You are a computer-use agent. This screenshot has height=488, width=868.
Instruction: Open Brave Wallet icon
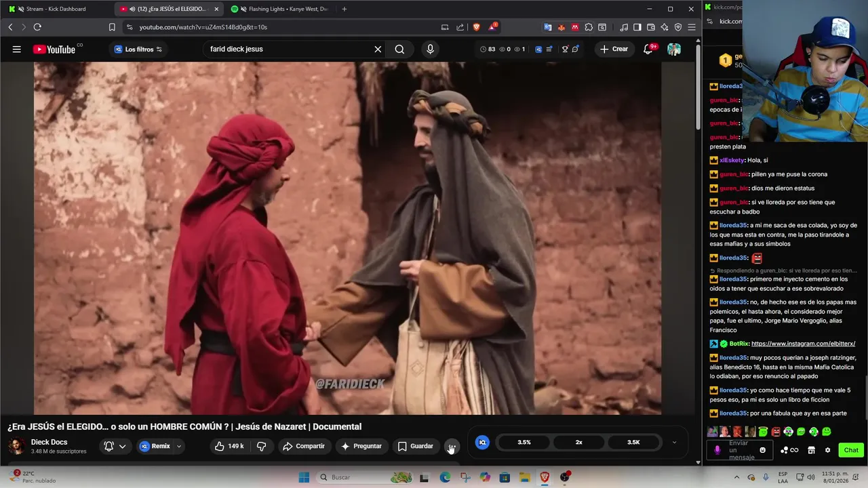[x=651, y=27]
